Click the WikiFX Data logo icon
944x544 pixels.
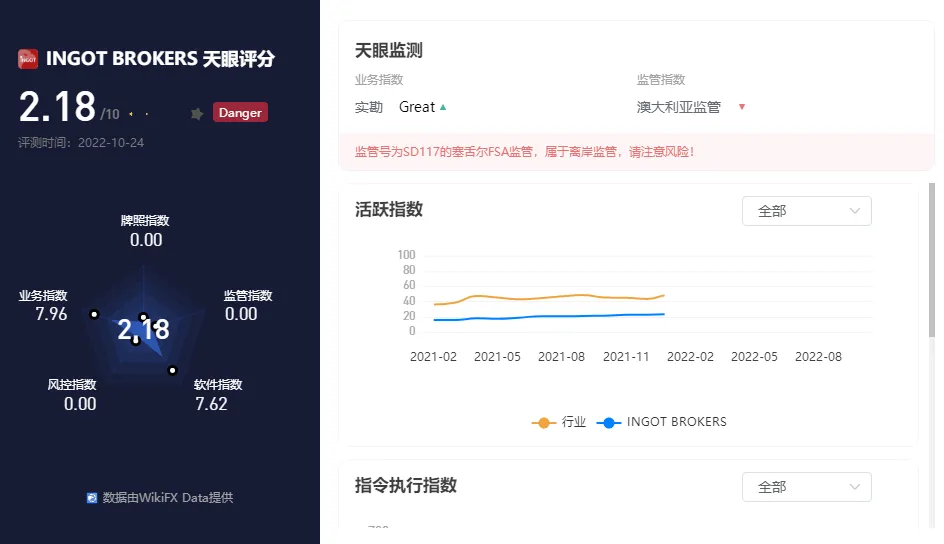(92, 498)
